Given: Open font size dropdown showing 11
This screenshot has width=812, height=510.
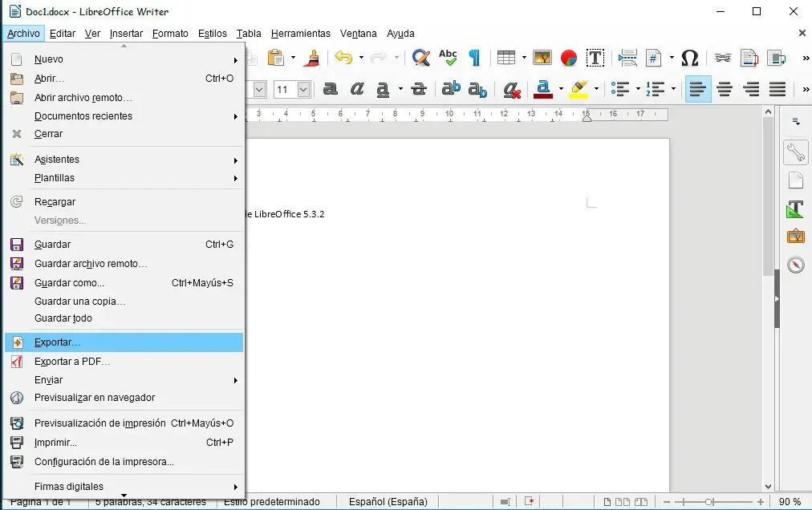Looking at the screenshot, I should 304,90.
